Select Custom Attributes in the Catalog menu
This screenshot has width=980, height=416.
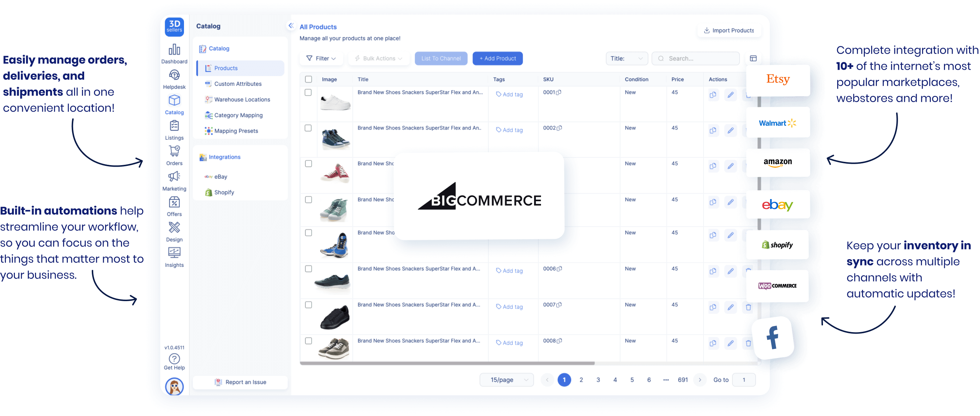(x=238, y=84)
